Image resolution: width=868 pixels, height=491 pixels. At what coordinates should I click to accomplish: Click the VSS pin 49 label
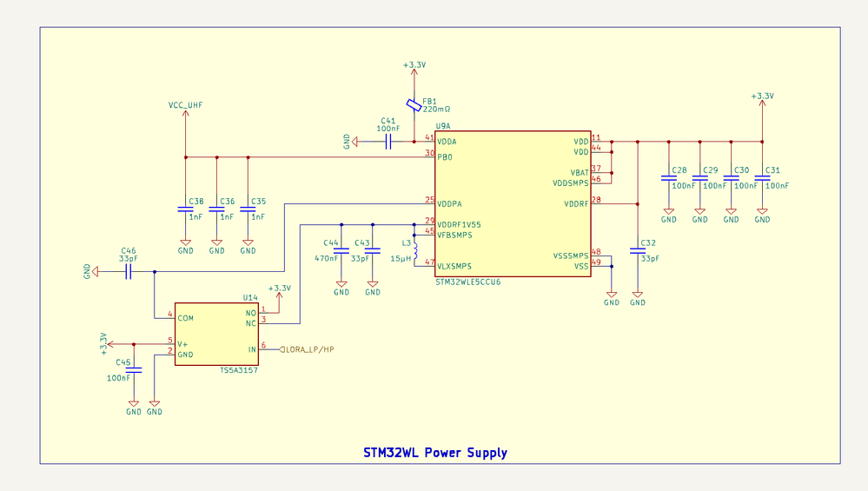581,266
